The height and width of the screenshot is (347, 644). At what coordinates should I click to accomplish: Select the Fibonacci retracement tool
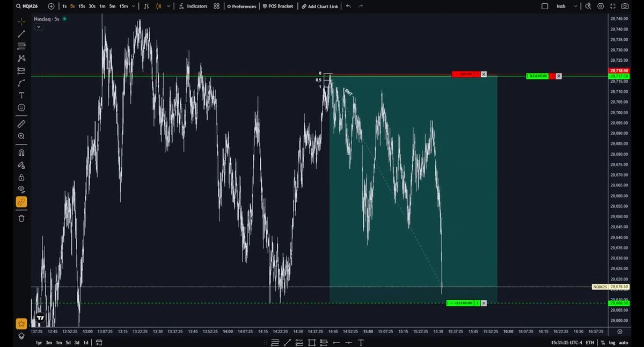click(21, 46)
